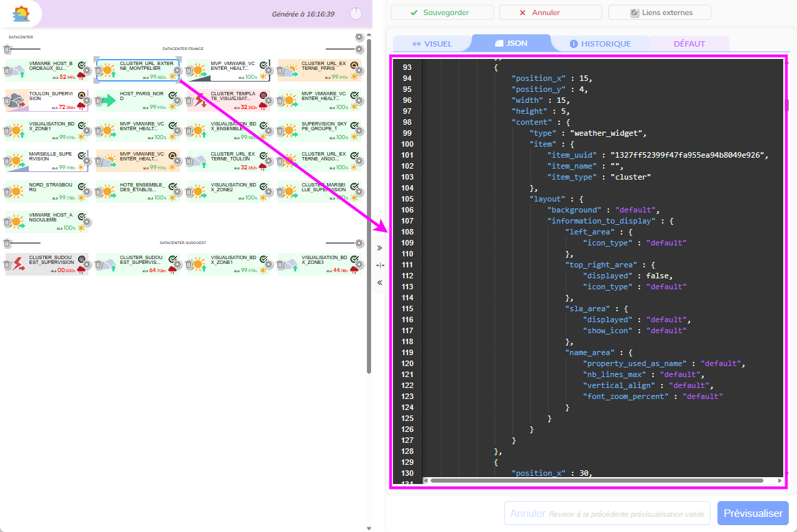Open gear settings for HOST_PARIS_NORD widget
The width and height of the screenshot is (797, 532).
(x=177, y=101)
